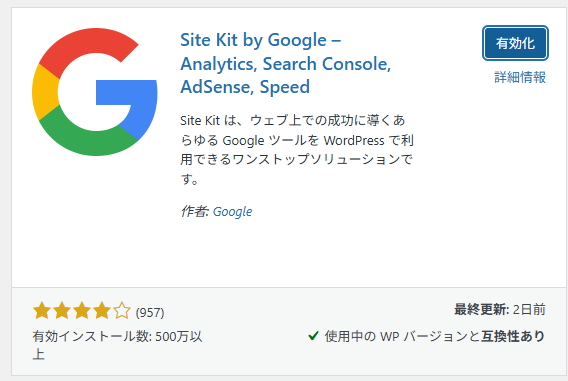Click the blue bar of the G logo
Screen dimensions: 568x381
click(x=126, y=92)
